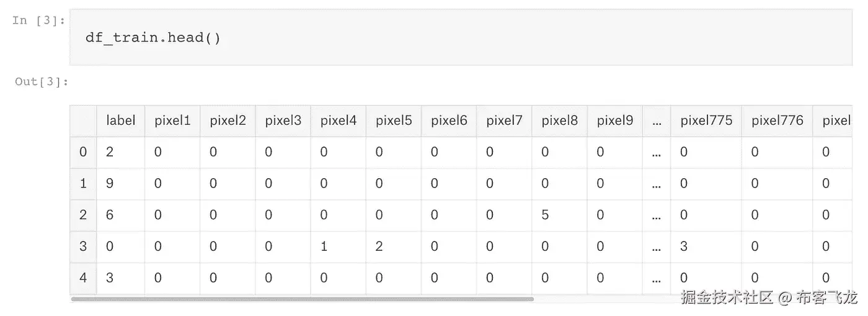This screenshot has width=868, height=316.
Task: Select the pixel1 column header
Action: tap(172, 120)
